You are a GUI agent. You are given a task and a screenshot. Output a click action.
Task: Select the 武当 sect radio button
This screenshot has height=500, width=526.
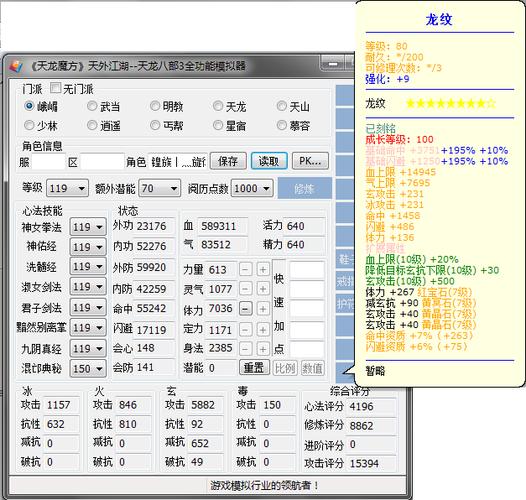coord(92,106)
